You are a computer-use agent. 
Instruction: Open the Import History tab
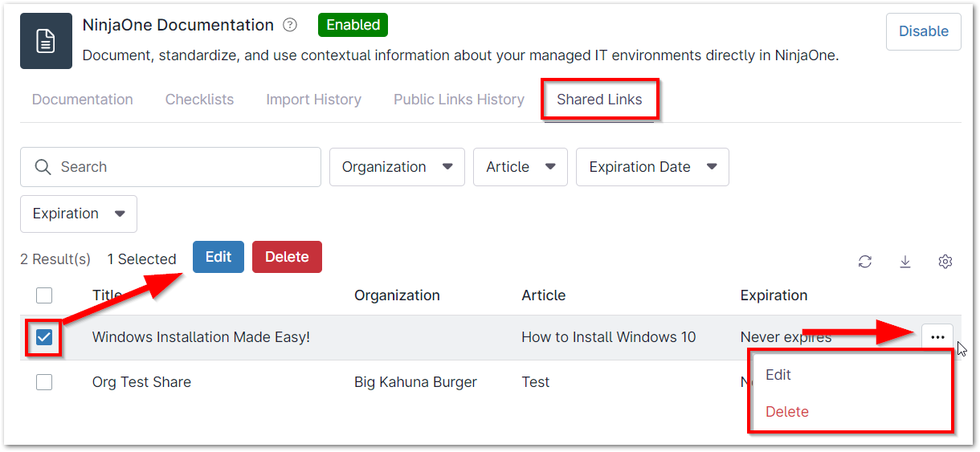[x=313, y=100]
